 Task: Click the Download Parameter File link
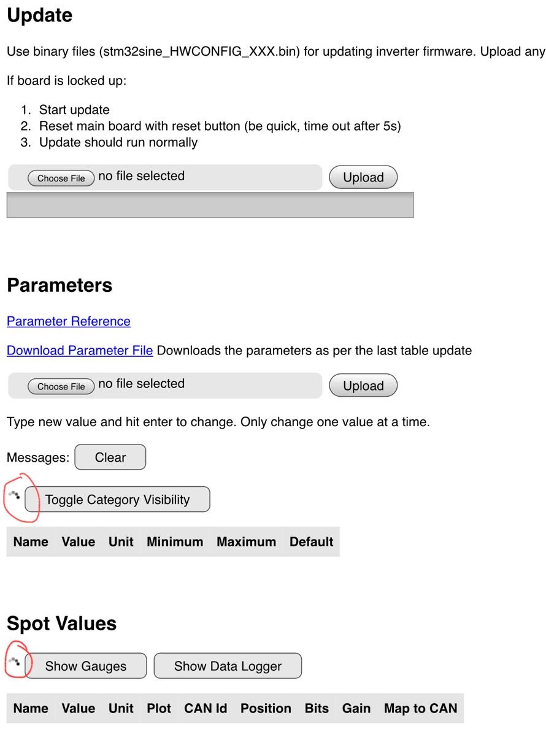click(80, 351)
